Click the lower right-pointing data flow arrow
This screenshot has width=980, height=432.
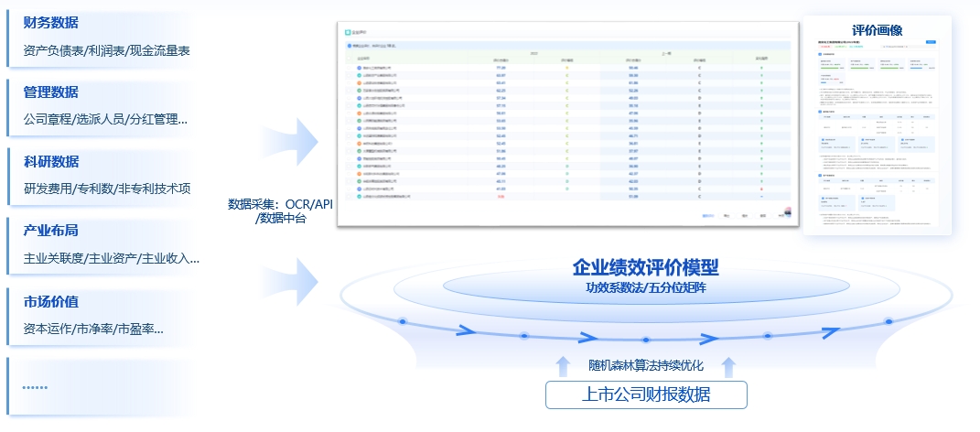point(291,273)
